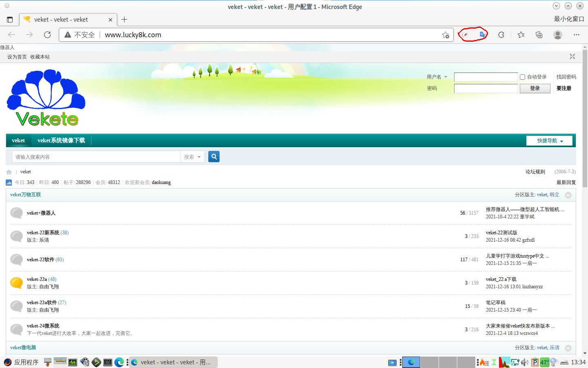Screen dimensions: 588x368
Task: Click the browser forward arrow
Action: pyautogui.click(x=29, y=35)
